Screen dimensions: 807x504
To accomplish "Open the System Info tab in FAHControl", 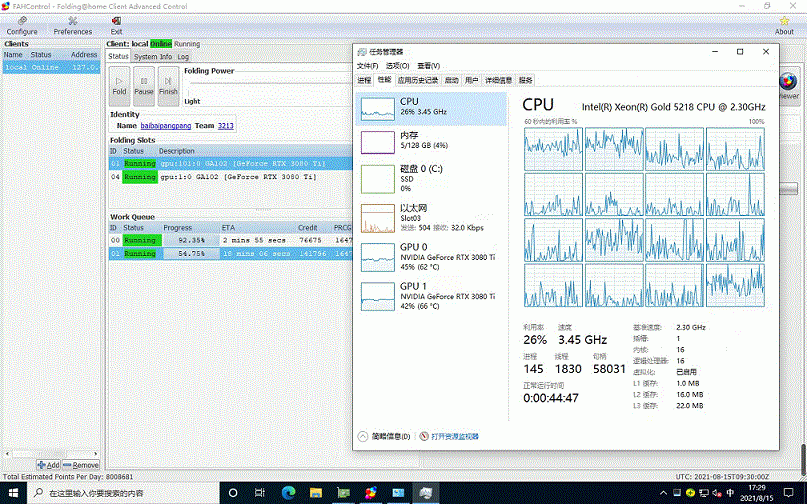I will point(153,57).
